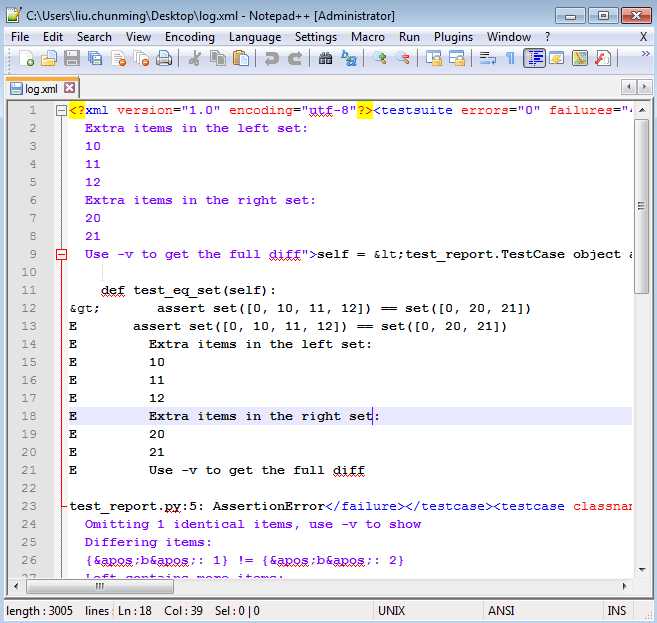Click the 'def test_eq_set(self):' line

(188, 290)
